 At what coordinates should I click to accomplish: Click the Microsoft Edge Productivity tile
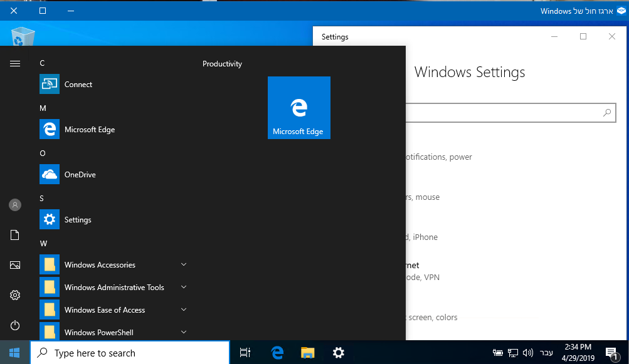(x=299, y=108)
